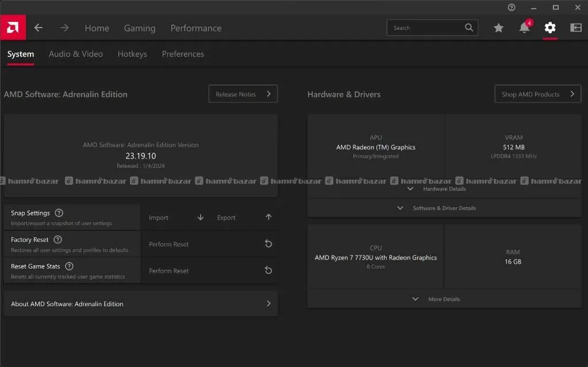Switch to the Hotkeys tab
The width and height of the screenshot is (588, 367).
click(132, 54)
